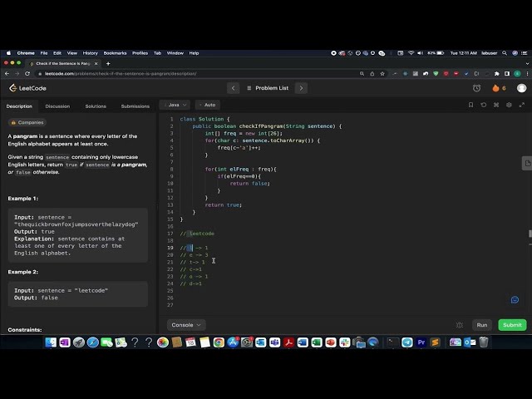Image resolution: width=532 pixels, height=399 pixels.
Task: Switch to the Solutions tab
Action: [96, 106]
